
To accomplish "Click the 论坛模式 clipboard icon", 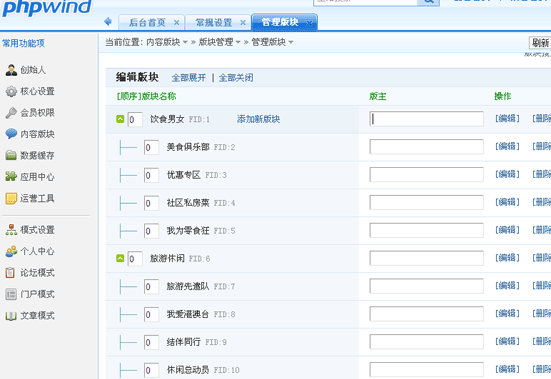I will [11, 273].
